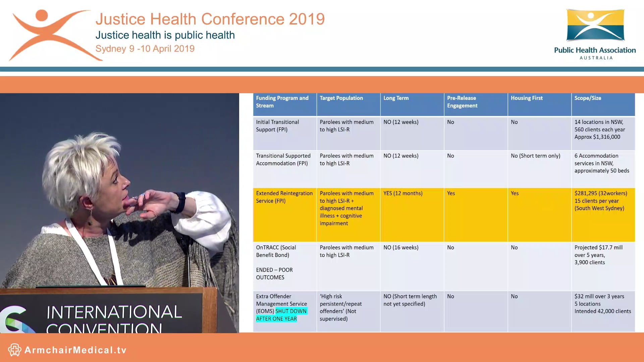Click the Long Term column header
644x362 pixels.
pos(396,98)
